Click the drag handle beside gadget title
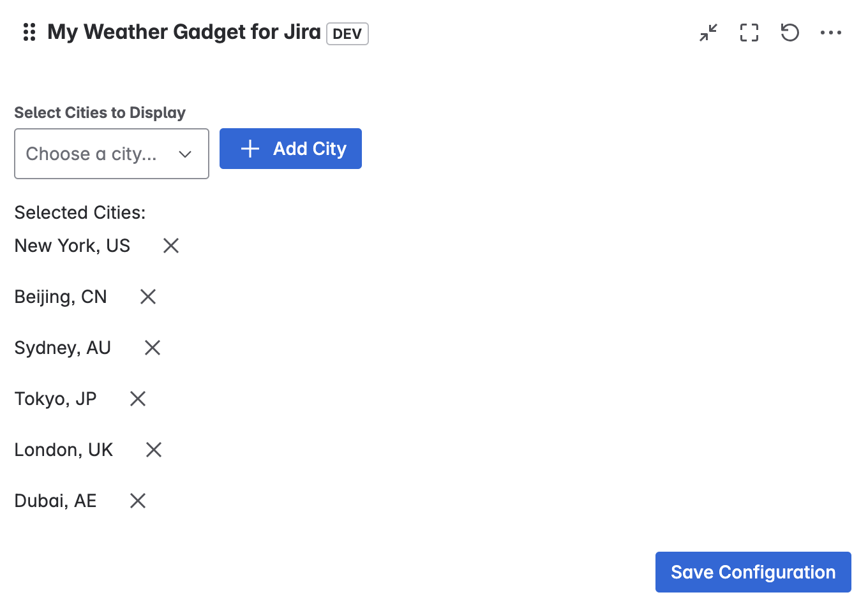 click(x=29, y=33)
